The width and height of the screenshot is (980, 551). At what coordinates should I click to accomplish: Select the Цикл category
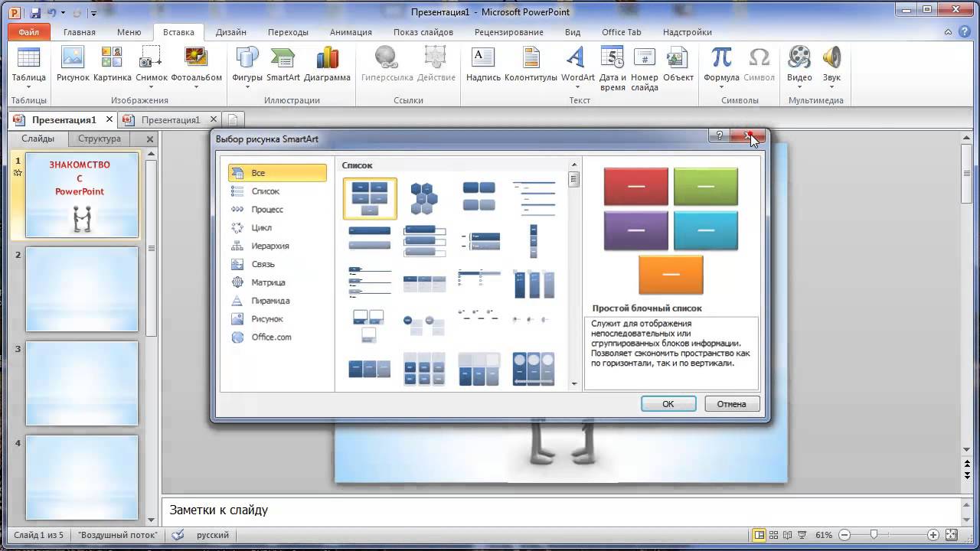(x=277, y=228)
